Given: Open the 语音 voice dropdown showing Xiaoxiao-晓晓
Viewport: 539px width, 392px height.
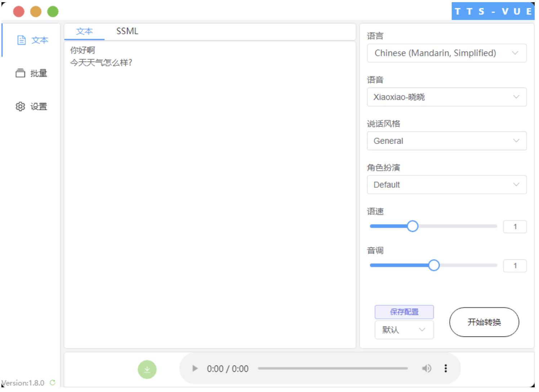Looking at the screenshot, I should pyautogui.click(x=446, y=96).
